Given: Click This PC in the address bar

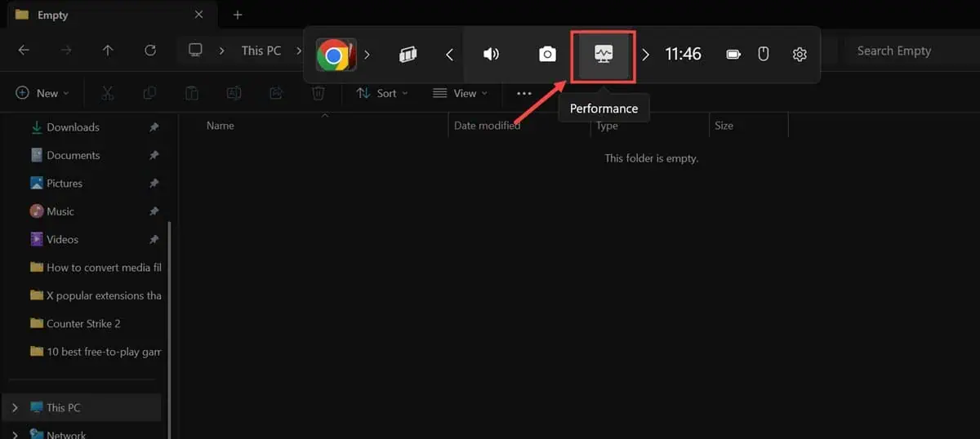Looking at the screenshot, I should pyautogui.click(x=261, y=51).
